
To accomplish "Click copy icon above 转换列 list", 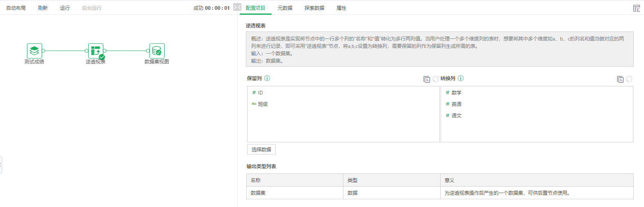I will point(620,79).
